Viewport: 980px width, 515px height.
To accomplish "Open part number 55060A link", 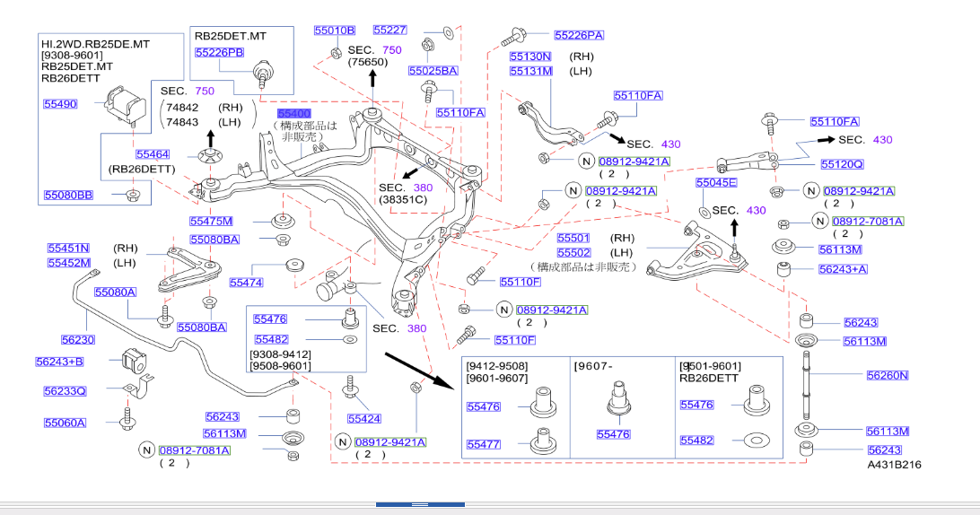I will [x=65, y=423].
